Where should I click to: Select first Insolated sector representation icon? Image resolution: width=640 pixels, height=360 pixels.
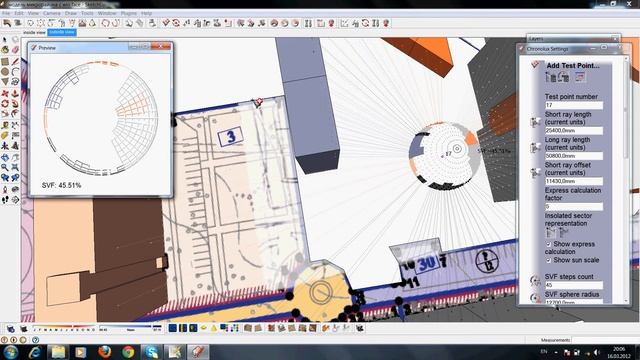click(551, 233)
